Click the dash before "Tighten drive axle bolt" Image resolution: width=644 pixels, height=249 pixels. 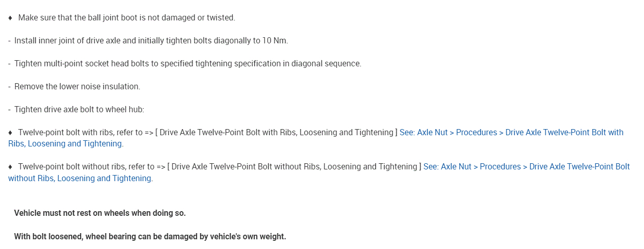[10, 110]
